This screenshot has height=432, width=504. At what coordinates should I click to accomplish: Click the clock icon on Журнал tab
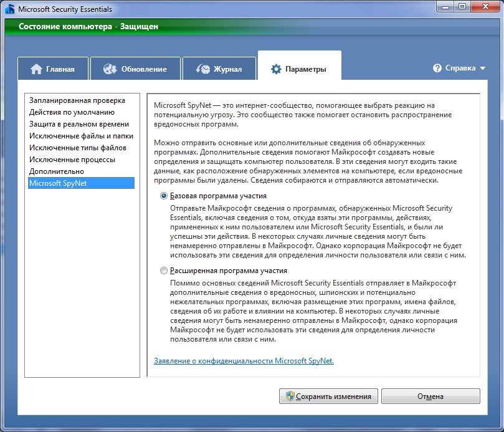coord(203,69)
